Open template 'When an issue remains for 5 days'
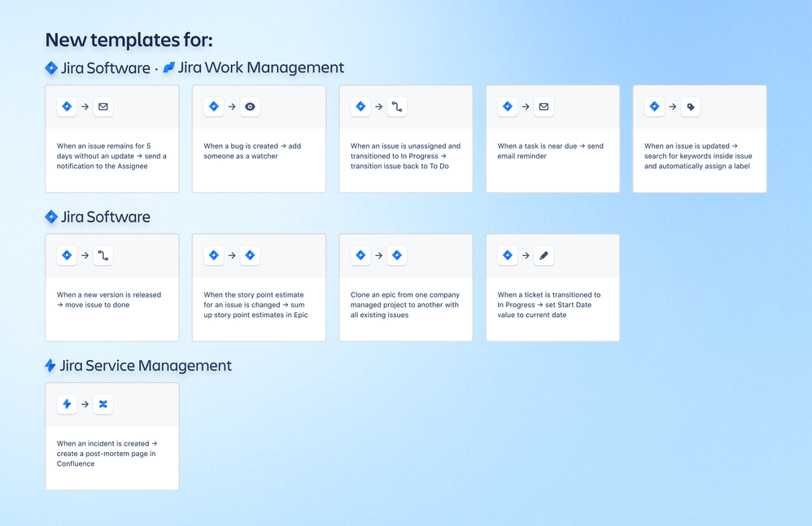The width and height of the screenshot is (812, 526). 111,138
